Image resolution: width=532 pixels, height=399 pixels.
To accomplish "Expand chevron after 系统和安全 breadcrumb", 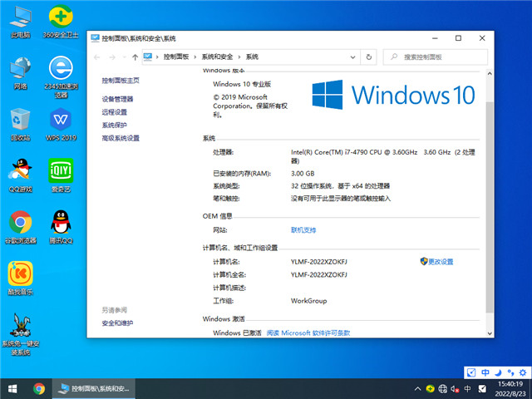I will point(239,57).
